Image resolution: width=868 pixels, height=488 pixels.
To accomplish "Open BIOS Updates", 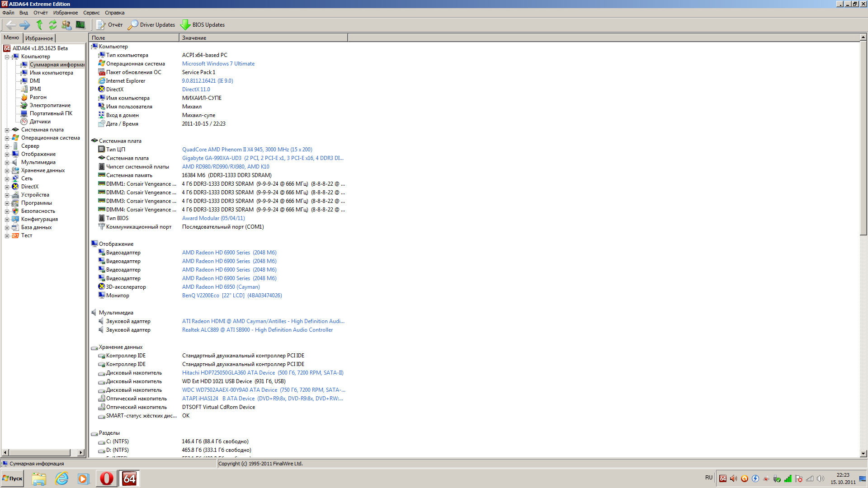I will pyautogui.click(x=203, y=25).
